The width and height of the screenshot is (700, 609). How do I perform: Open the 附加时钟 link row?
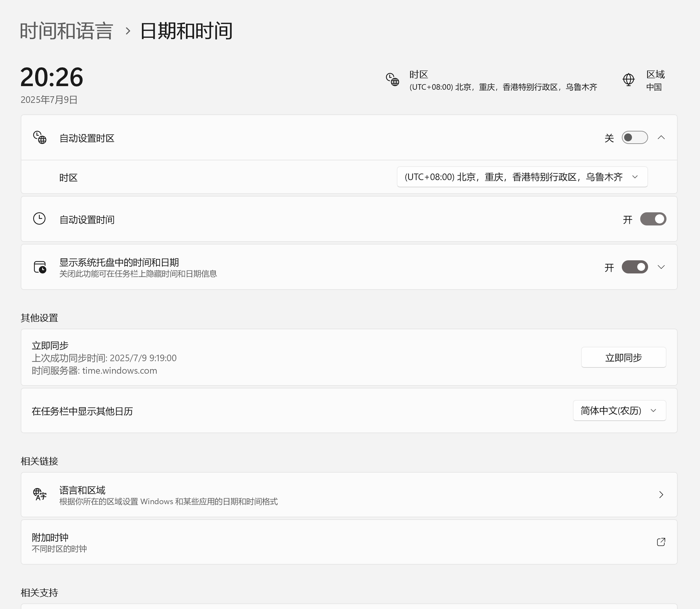click(349, 542)
